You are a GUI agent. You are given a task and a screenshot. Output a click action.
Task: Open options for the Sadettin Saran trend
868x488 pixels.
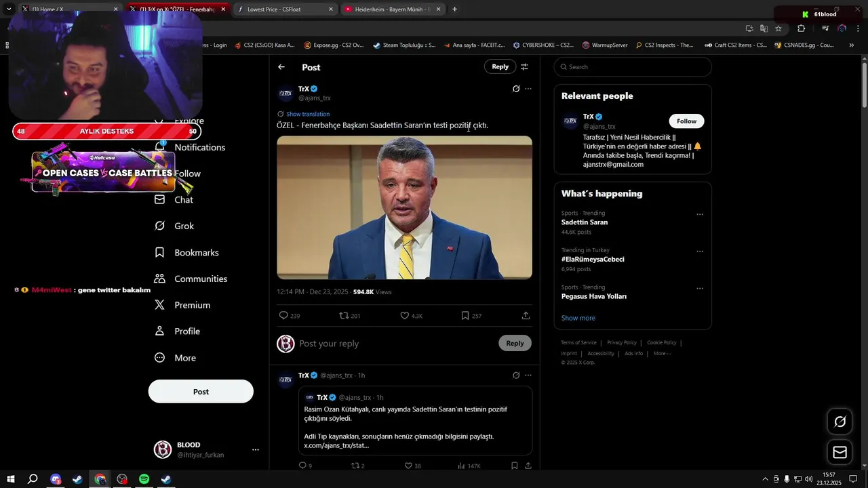point(700,214)
